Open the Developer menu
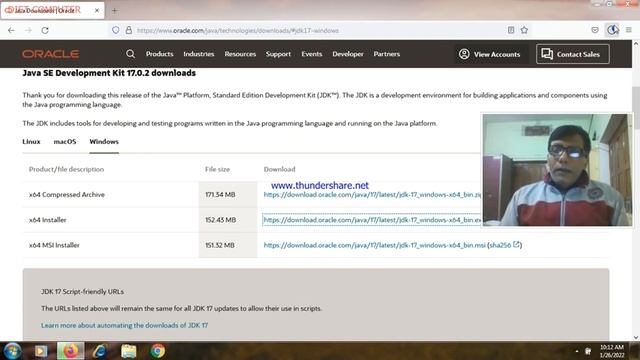The width and height of the screenshot is (640, 360). pos(348,54)
